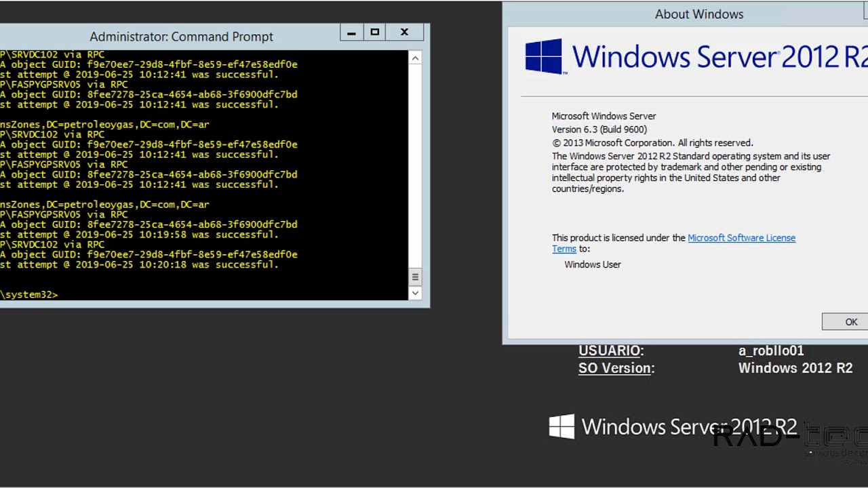Viewport: 868px width, 488px height.
Task: Click the 'SO Version:' label on the desktop
Action: coord(616,368)
